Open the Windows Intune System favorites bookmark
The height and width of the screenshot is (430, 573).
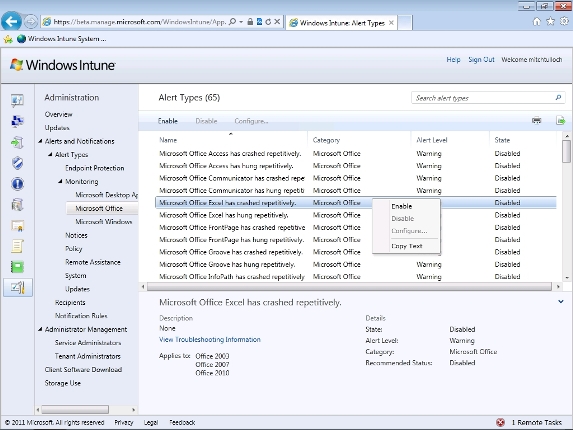pos(62,39)
